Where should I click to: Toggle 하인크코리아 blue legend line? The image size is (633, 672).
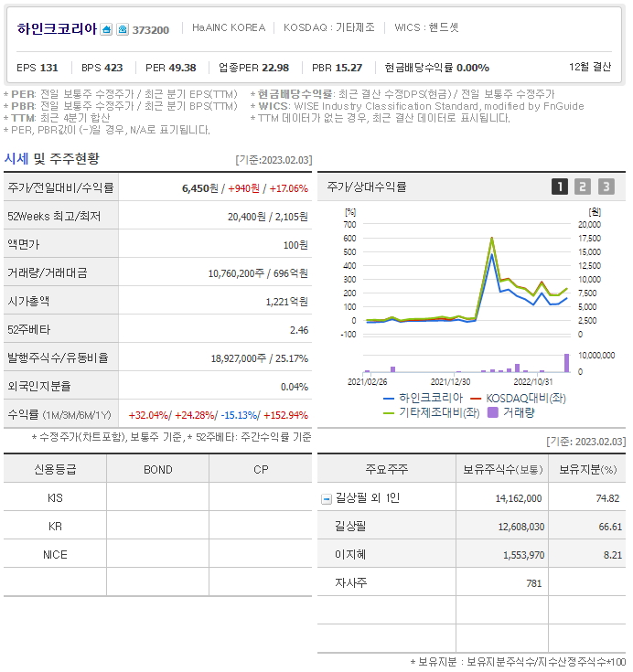[423, 398]
